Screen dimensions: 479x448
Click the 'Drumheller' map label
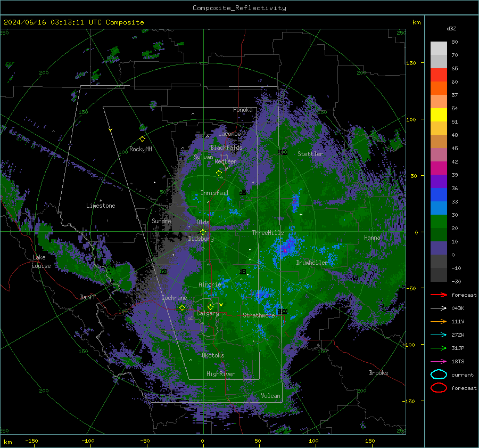coord(312,263)
